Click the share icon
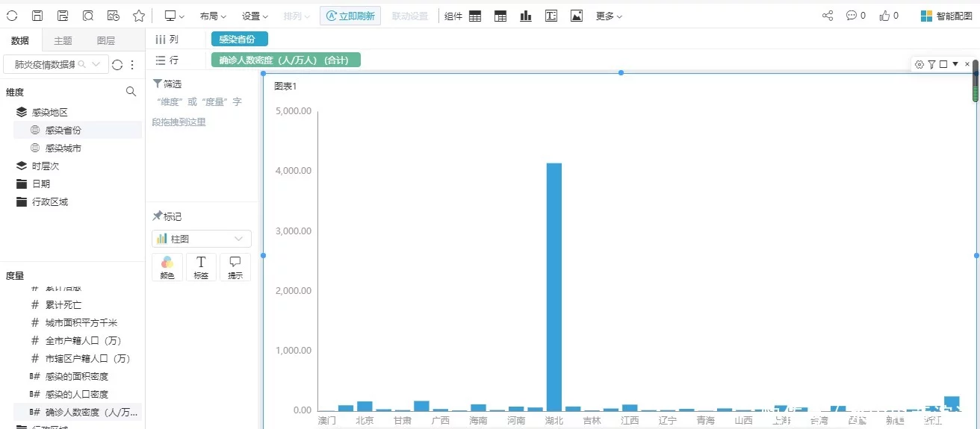The image size is (980, 429). coord(828,16)
